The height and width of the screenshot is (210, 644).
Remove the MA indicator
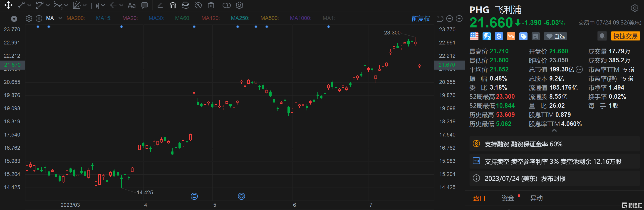39,18
